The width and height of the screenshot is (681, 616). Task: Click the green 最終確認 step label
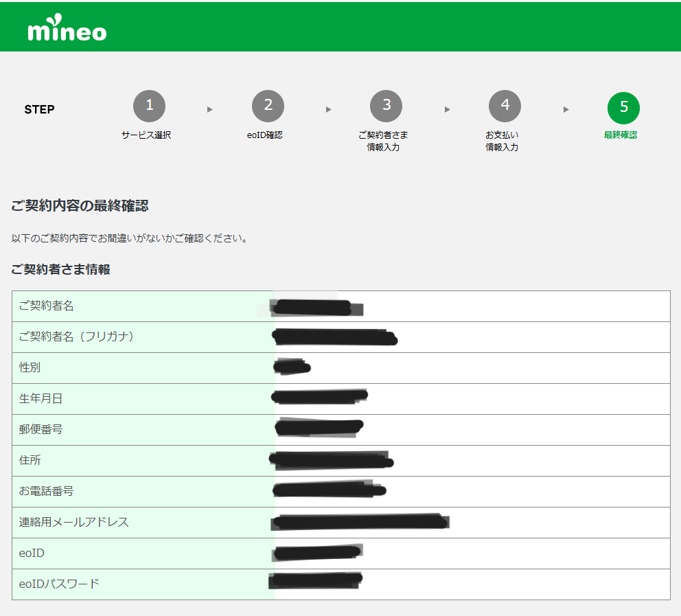coord(621,135)
